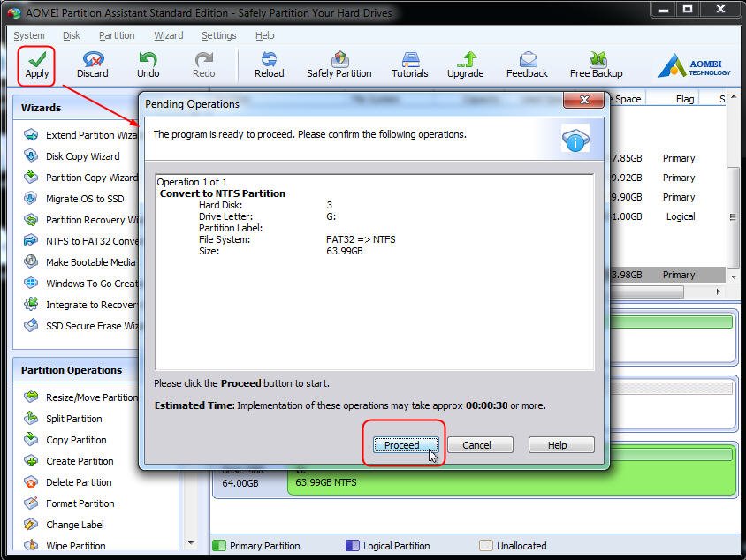Image resolution: width=746 pixels, height=560 pixels.
Task: Click FAT32 => NTFS file system value
Action: 361,239
